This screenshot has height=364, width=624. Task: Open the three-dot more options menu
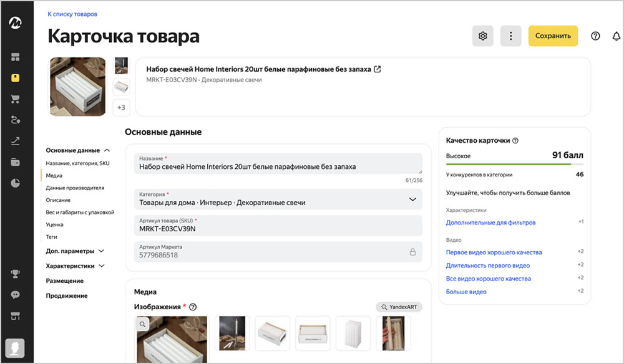click(x=510, y=36)
